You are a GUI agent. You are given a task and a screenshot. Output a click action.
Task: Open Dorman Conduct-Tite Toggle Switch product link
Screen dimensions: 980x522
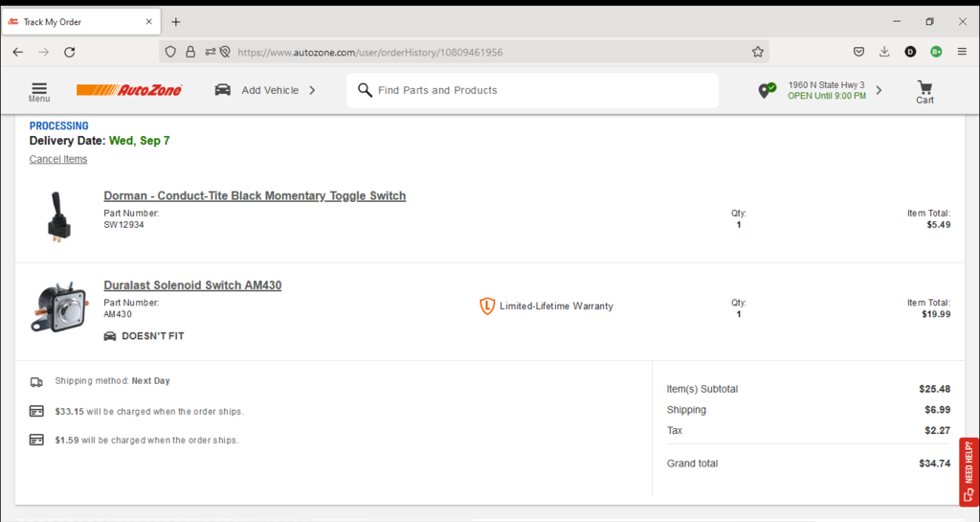click(255, 195)
